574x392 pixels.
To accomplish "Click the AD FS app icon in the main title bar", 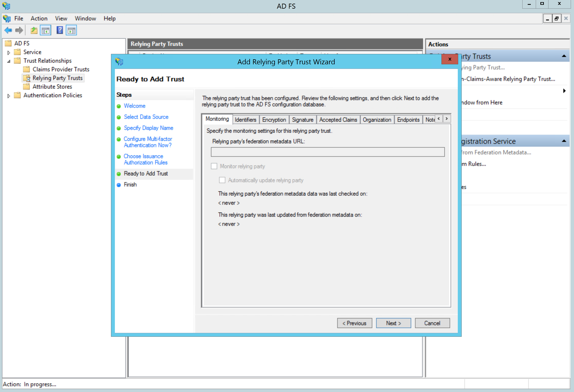I will pyautogui.click(x=6, y=6).
